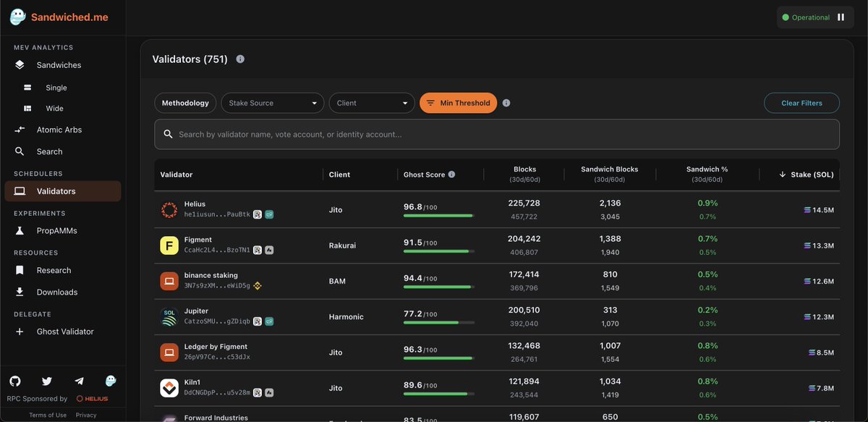This screenshot has height=422, width=868.
Task: Sort by the Ghost Score column
Action: point(424,174)
